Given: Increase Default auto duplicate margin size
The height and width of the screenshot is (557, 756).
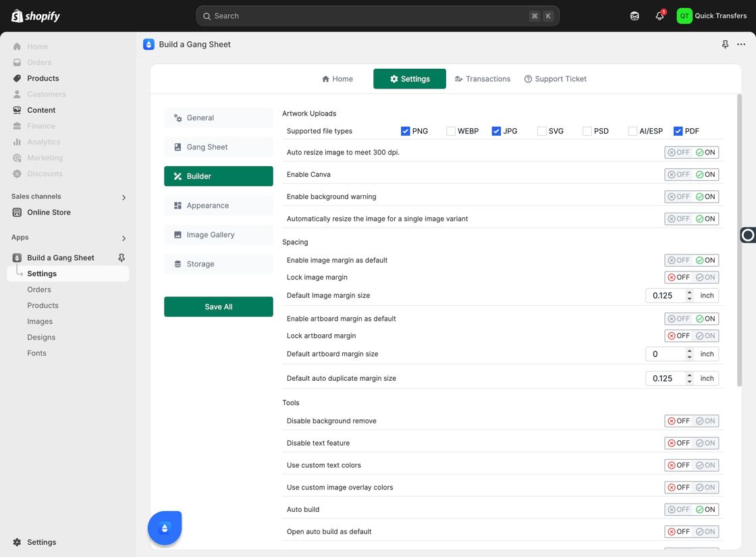Looking at the screenshot, I should tap(689, 375).
